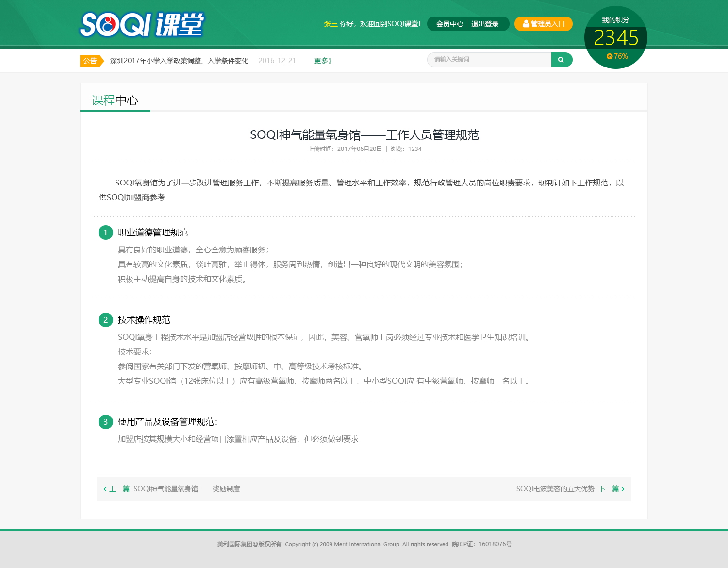Click the 浏览:1234 view count

tap(406, 149)
